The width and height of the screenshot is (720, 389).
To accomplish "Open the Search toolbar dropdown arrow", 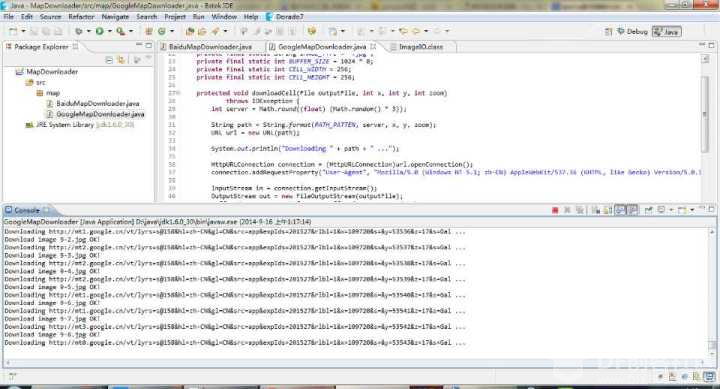I will pyautogui.click(x=225, y=31).
